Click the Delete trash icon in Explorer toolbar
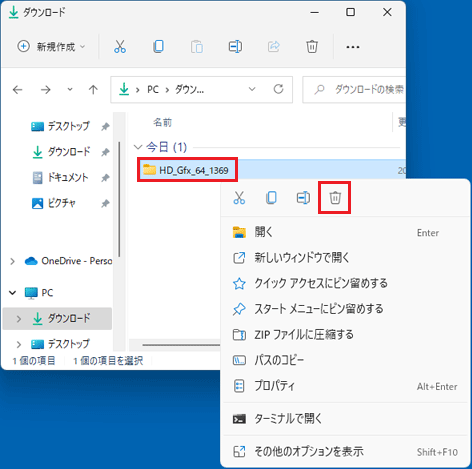 (312, 46)
